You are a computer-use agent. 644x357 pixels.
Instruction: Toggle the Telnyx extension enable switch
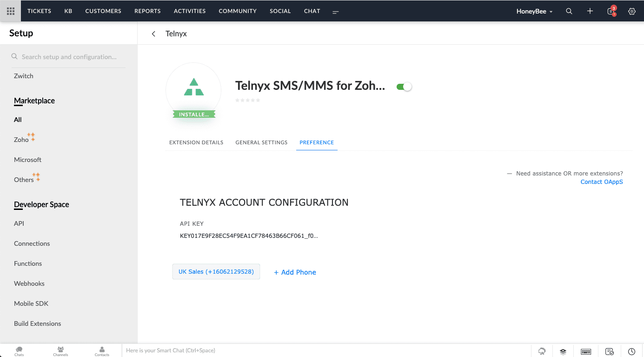coord(404,87)
